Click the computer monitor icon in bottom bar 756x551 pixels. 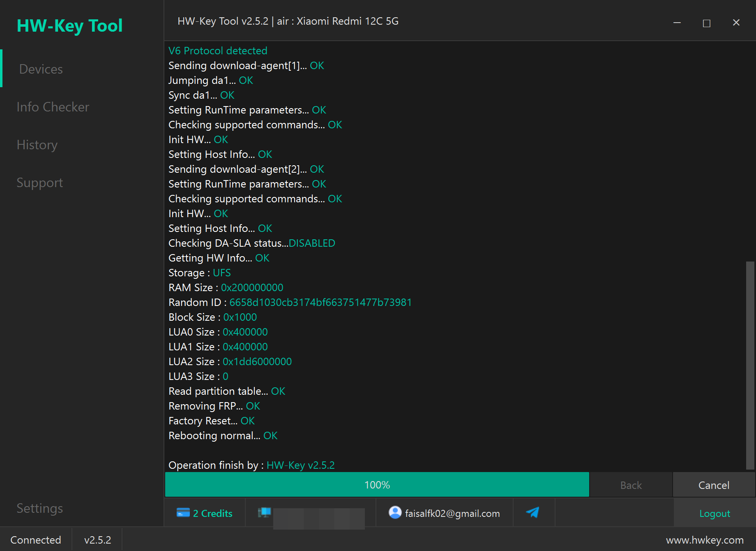coord(264,512)
